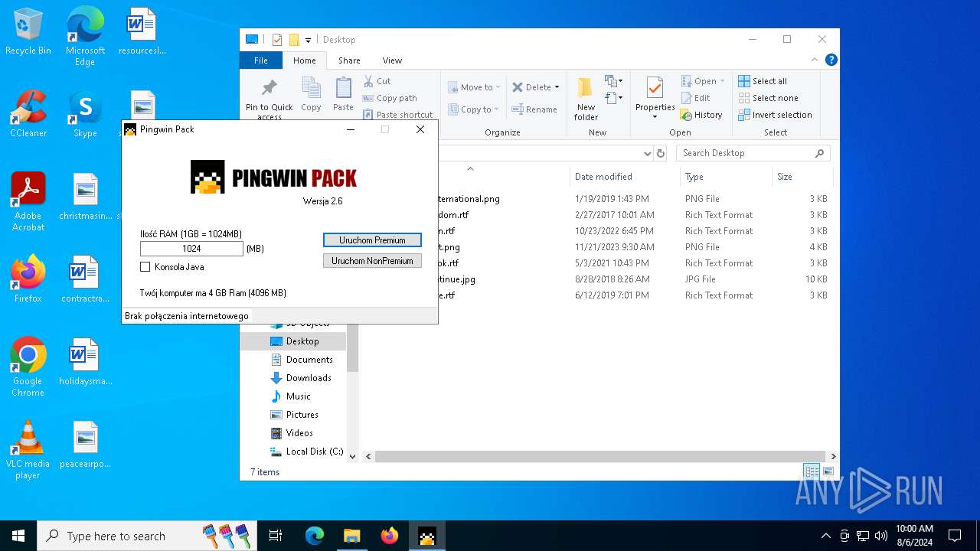Screen dimensions: 980x551
Task: Open the address bar history dropdown
Action: [x=647, y=153]
